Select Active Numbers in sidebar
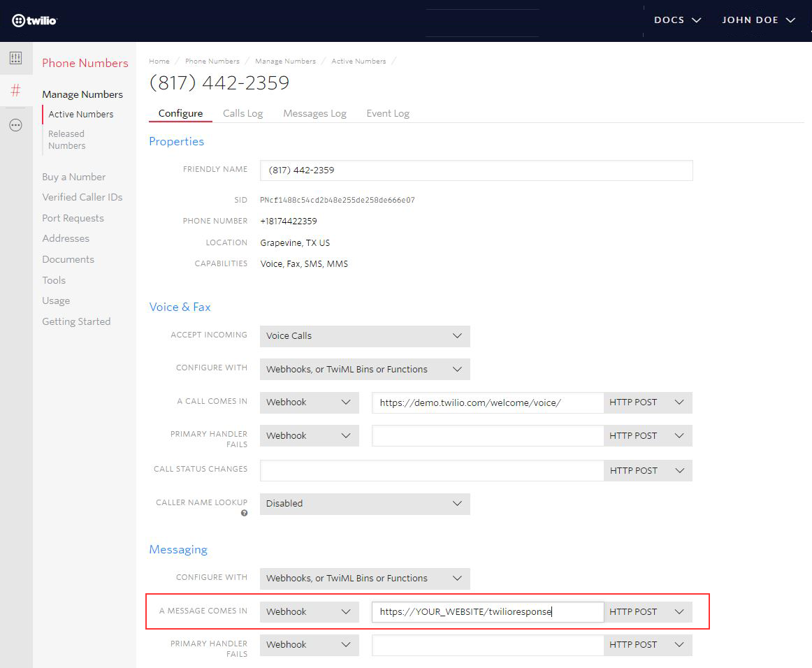The height and width of the screenshot is (668, 812). click(81, 114)
